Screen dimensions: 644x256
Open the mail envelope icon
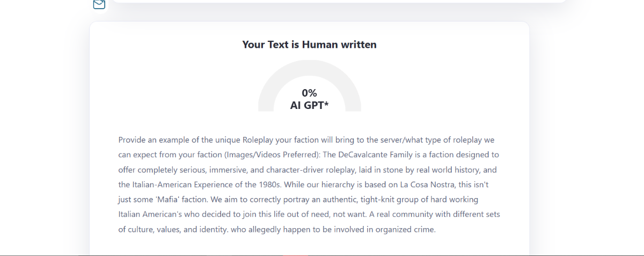pos(99,4)
